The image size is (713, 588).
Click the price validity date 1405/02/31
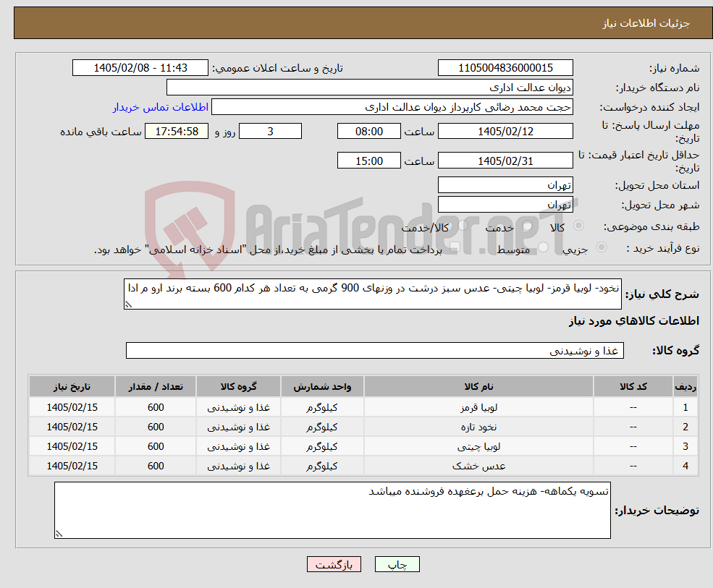pyautogui.click(x=505, y=161)
